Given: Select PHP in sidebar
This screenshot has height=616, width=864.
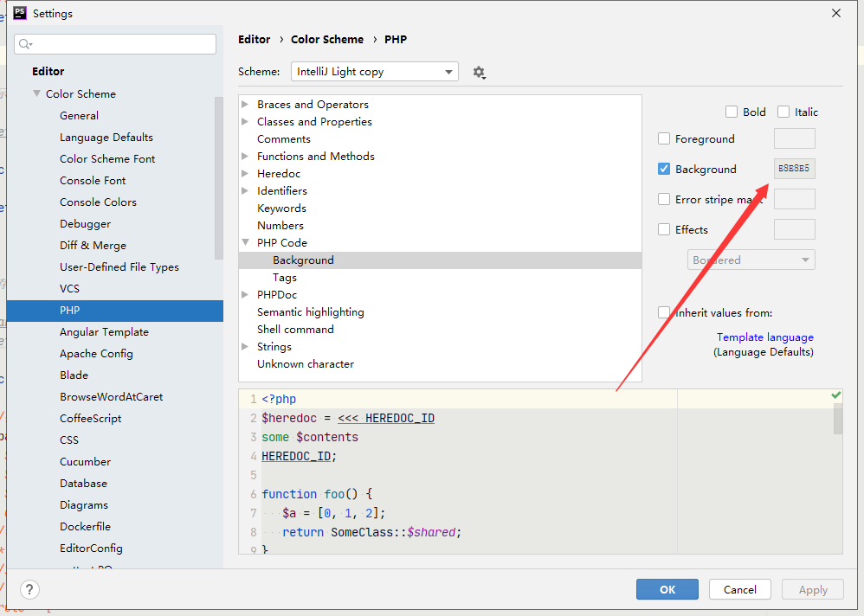Looking at the screenshot, I should pos(115,311).
